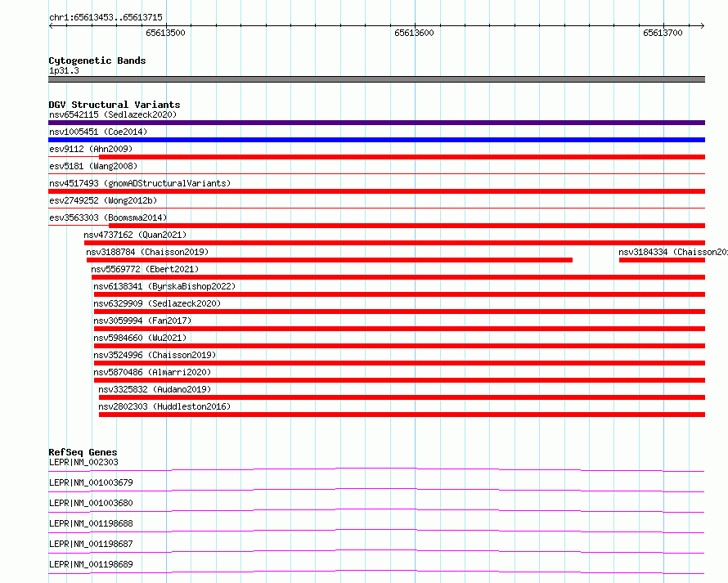Click the RefSeq Genes track title
The height and width of the screenshot is (583, 728).
pyautogui.click(x=83, y=452)
